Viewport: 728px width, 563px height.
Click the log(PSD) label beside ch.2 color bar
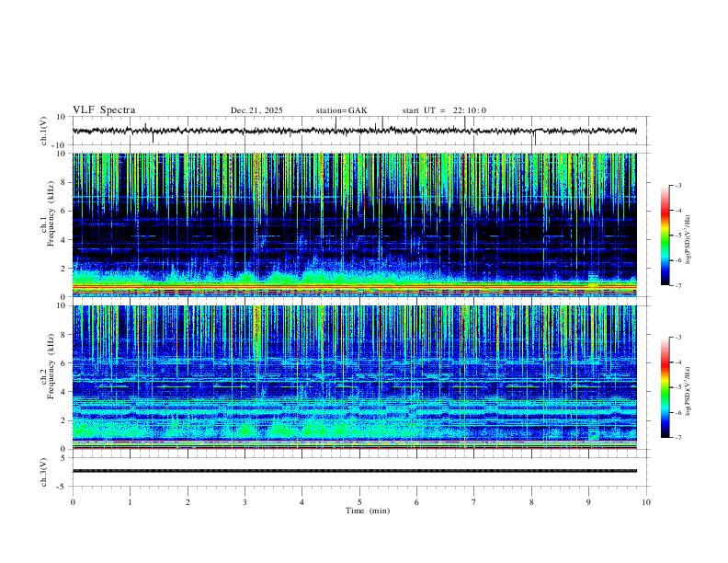pyautogui.click(x=688, y=391)
